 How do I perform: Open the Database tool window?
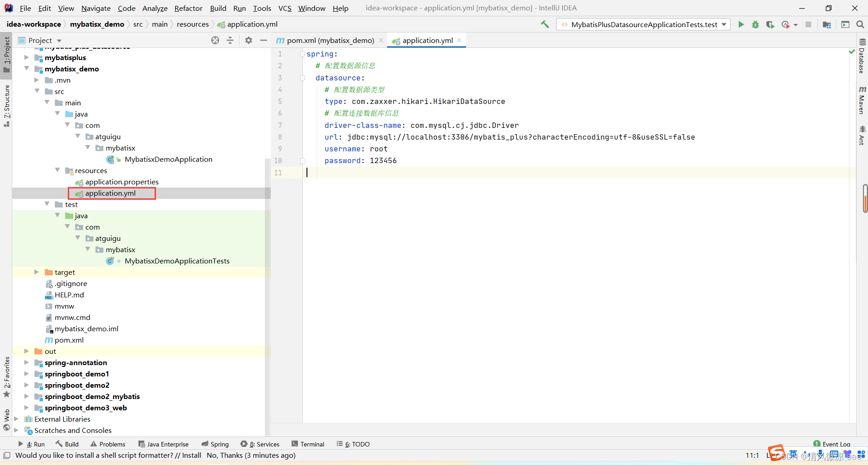(862, 56)
